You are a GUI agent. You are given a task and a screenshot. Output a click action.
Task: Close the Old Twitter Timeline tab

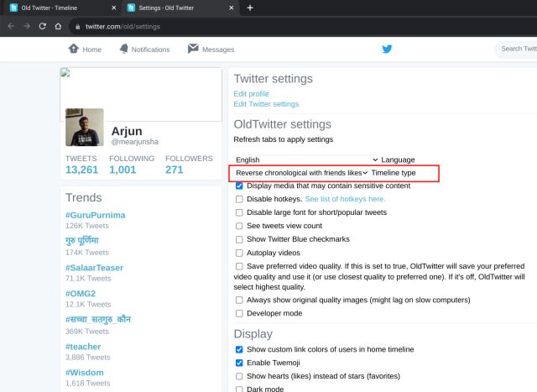tap(113, 8)
